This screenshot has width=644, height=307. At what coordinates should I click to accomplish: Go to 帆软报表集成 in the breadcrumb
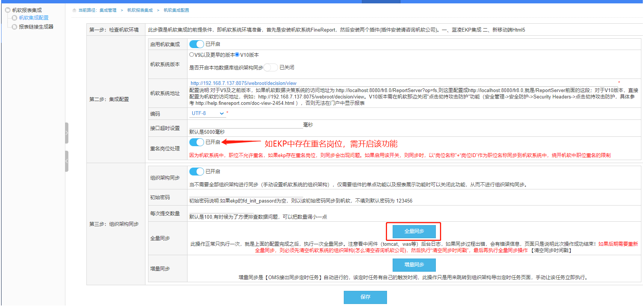click(x=140, y=10)
